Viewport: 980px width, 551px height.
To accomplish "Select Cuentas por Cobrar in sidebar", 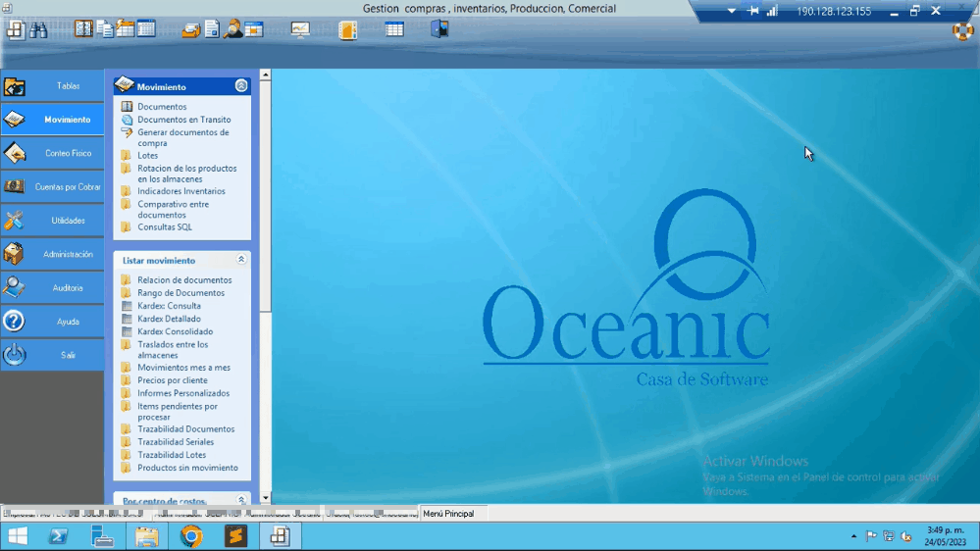I will (52, 187).
